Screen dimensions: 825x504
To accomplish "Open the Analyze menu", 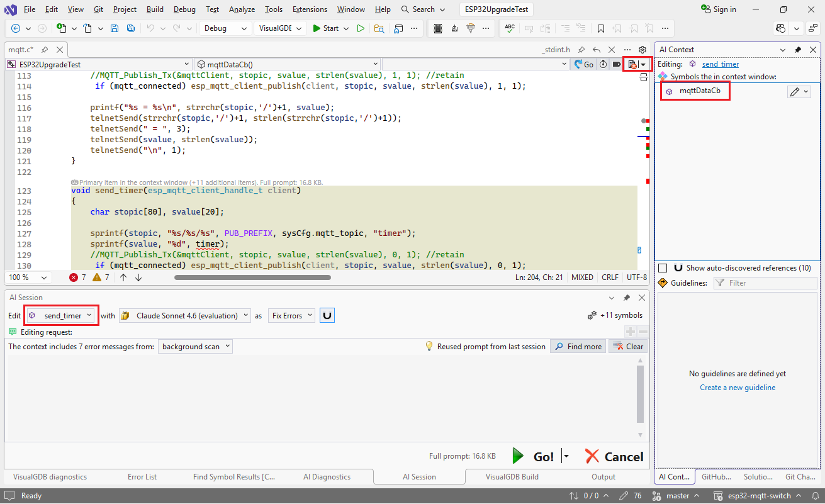I will [x=242, y=9].
